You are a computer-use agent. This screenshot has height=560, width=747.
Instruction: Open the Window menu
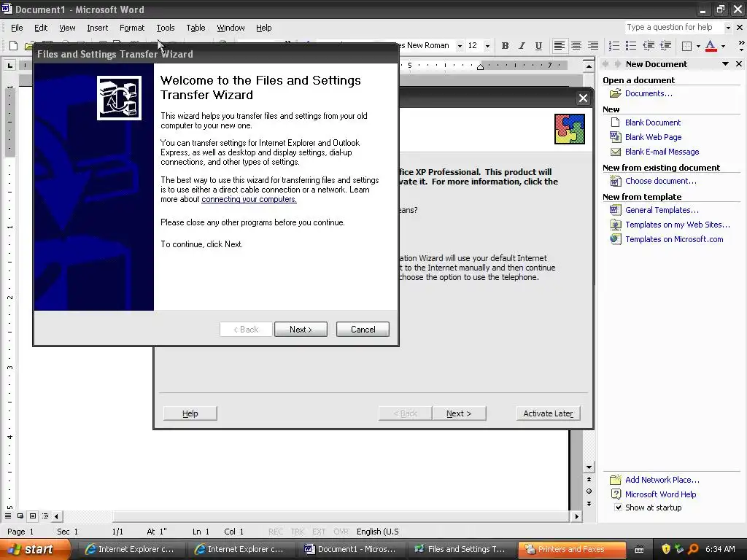(x=231, y=28)
